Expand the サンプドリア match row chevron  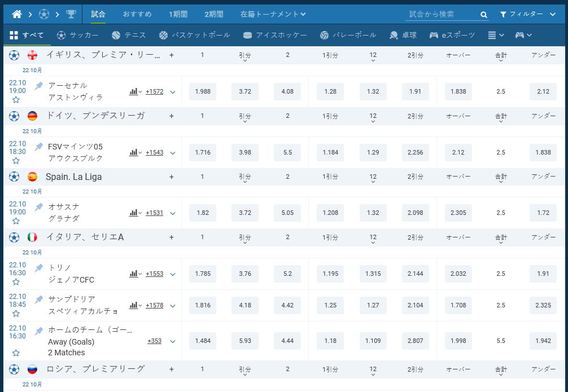tap(173, 306)
